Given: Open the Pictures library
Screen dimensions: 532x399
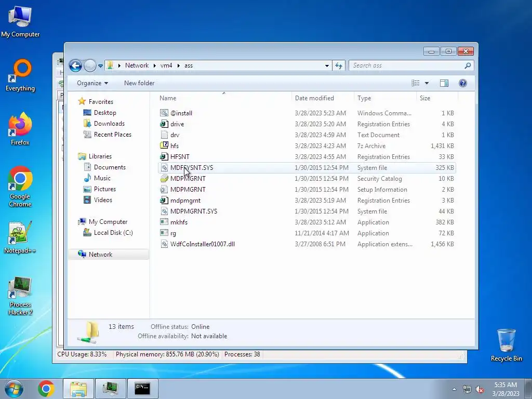Looking at the screenshot, I should tap(104, 189).
